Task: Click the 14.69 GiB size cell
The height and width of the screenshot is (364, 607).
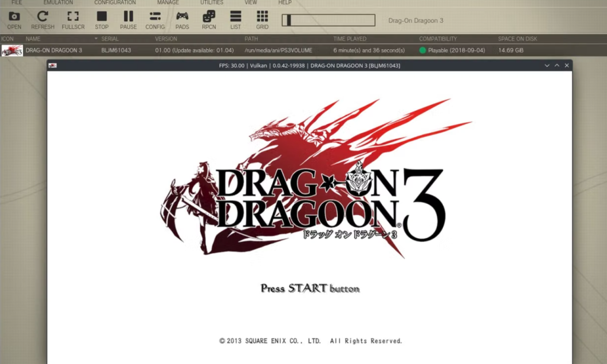Action: [510, 50]
